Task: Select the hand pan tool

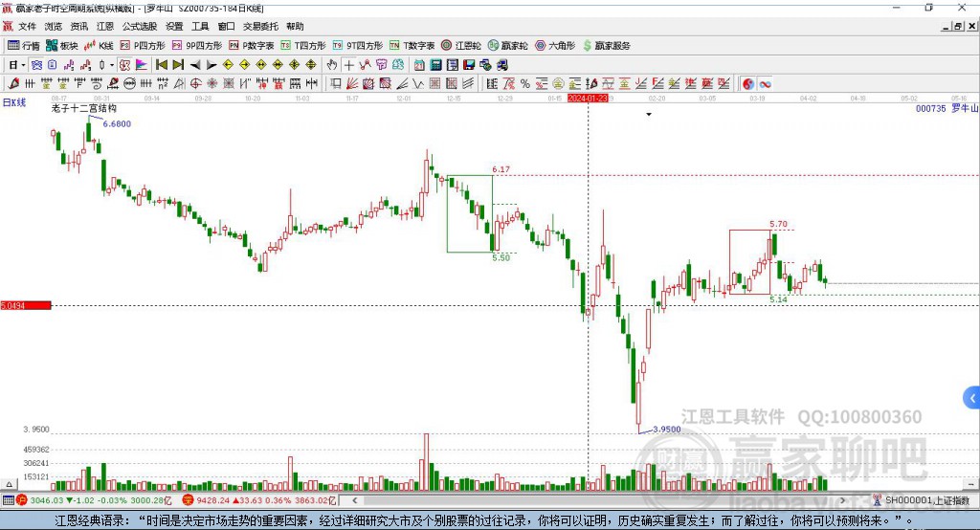Action: click(x=332, y=65)
